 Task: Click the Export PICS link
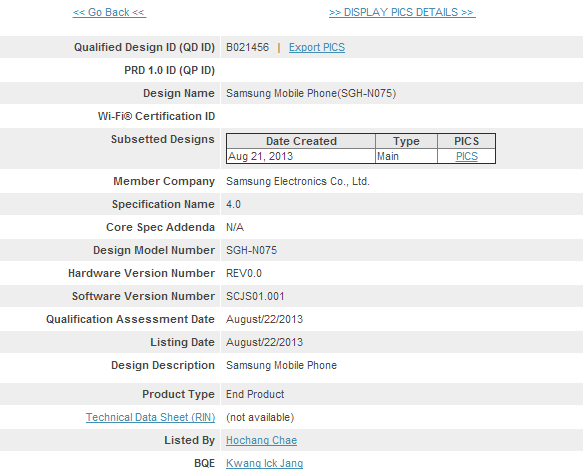click(x=317, y=48)
